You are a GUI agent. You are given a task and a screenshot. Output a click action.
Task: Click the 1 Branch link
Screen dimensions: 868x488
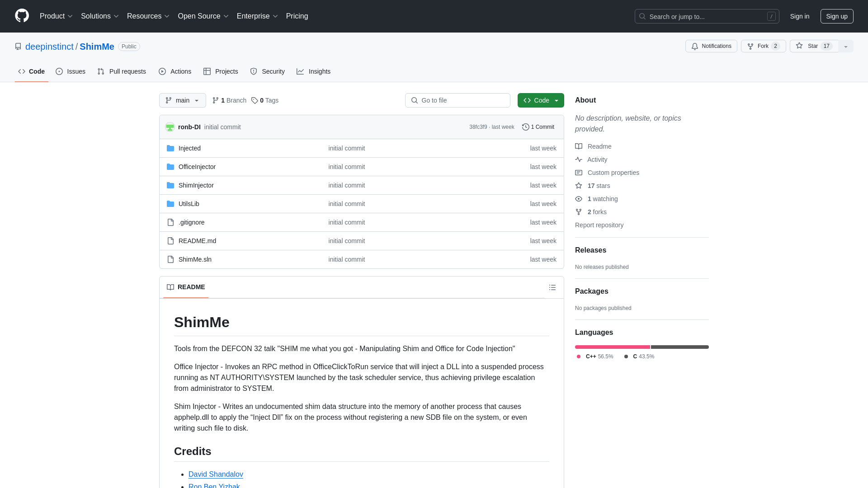click(x=230, y=100)
